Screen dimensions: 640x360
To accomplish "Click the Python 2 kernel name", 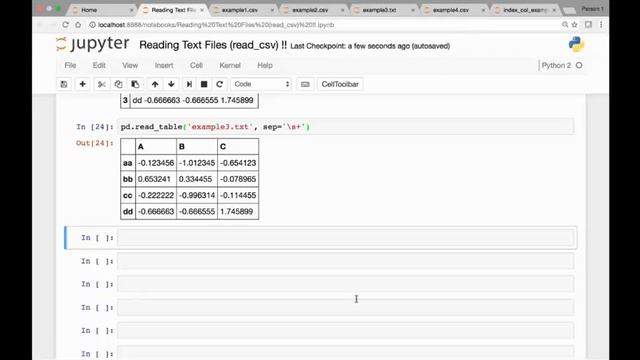I will tap(556, 65).
